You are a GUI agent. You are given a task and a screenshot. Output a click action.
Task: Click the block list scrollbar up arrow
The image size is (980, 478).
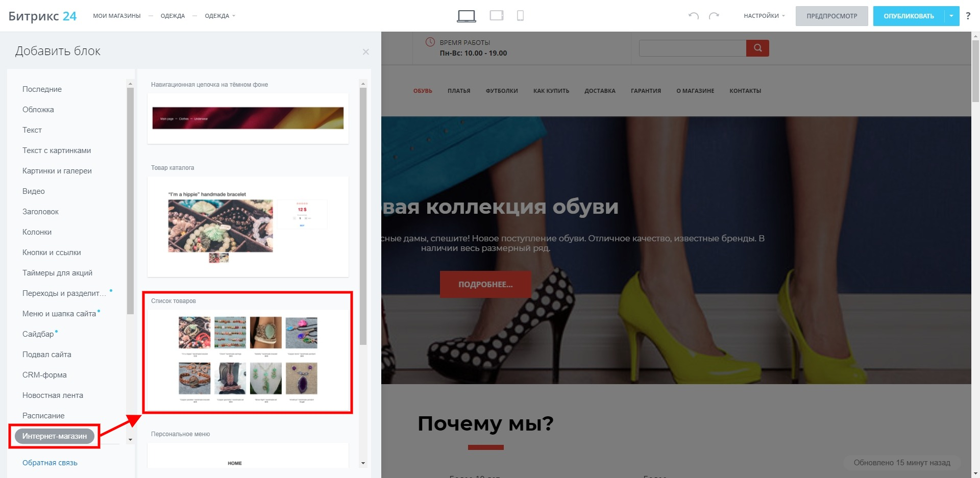tap(363, 83)
